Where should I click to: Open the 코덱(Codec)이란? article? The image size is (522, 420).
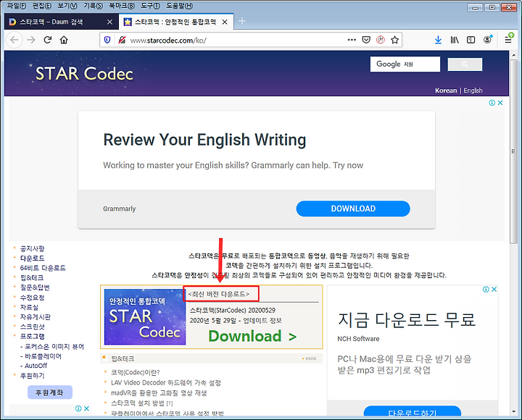click(x=135, y=372)
